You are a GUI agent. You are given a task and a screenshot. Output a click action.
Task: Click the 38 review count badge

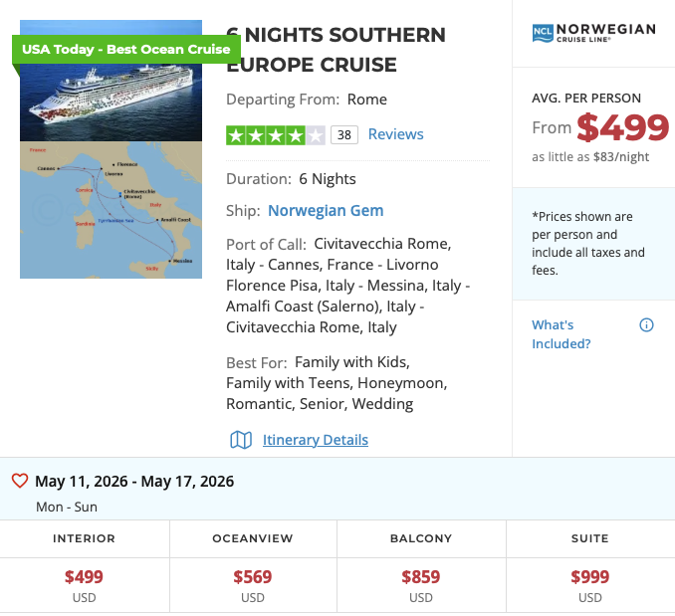[344, 135]
